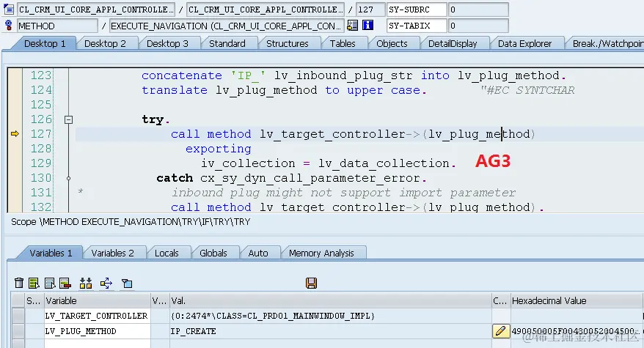Open the Break./Watchpoints tab
This screenshot has width=644, height=348.
pyautogui.click(x=608, y=43)
